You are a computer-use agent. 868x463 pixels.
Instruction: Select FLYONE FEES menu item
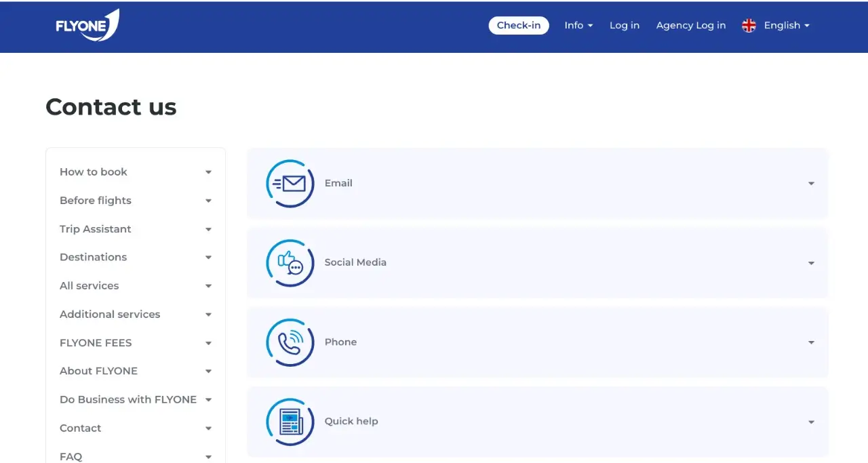96,342
